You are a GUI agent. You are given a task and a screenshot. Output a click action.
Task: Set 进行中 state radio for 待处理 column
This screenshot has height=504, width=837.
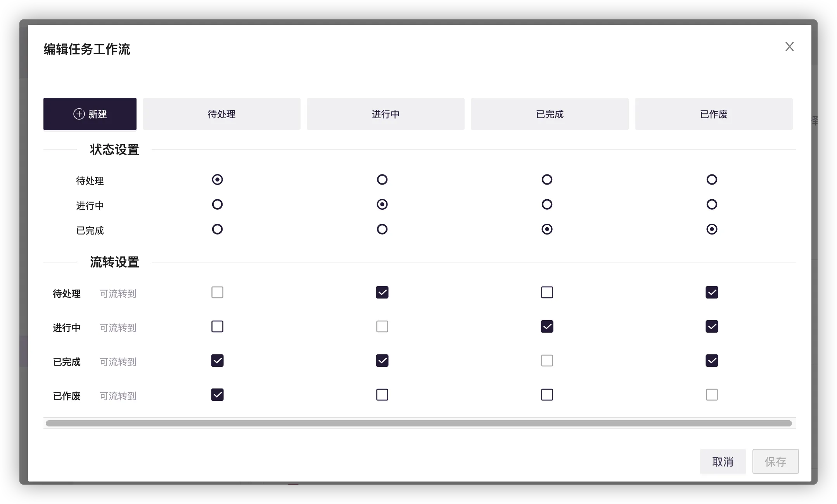click(x=217, y=204)
